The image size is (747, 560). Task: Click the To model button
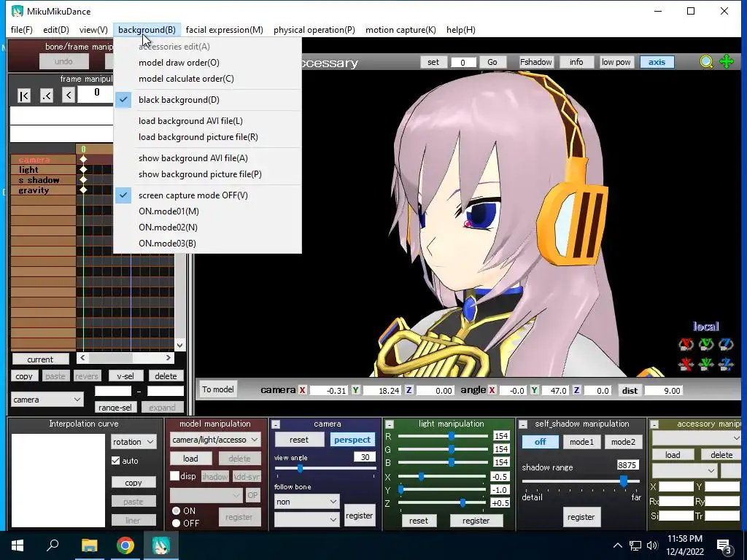[217, 389]
